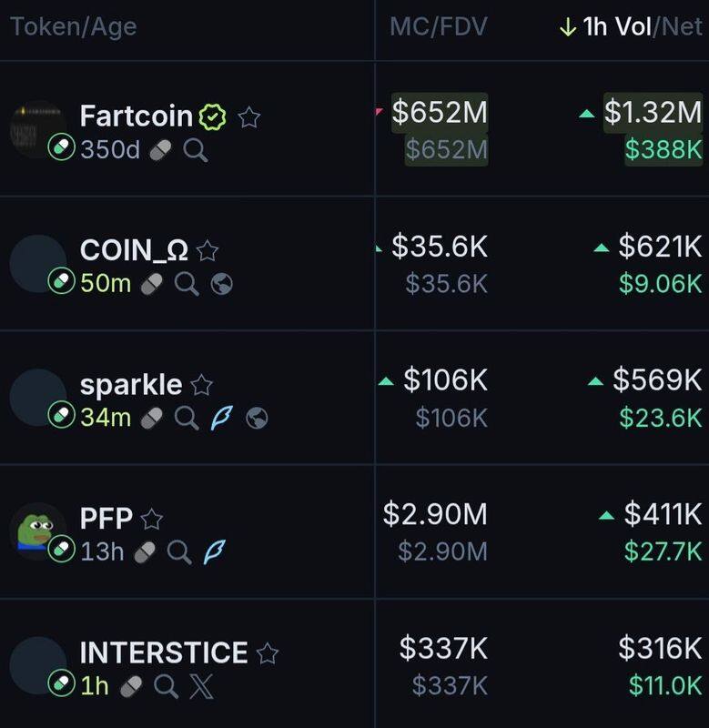Click the search icon in INTERSTICE row
The width and height of the screenshot is (709, 728).
[167, 685]
